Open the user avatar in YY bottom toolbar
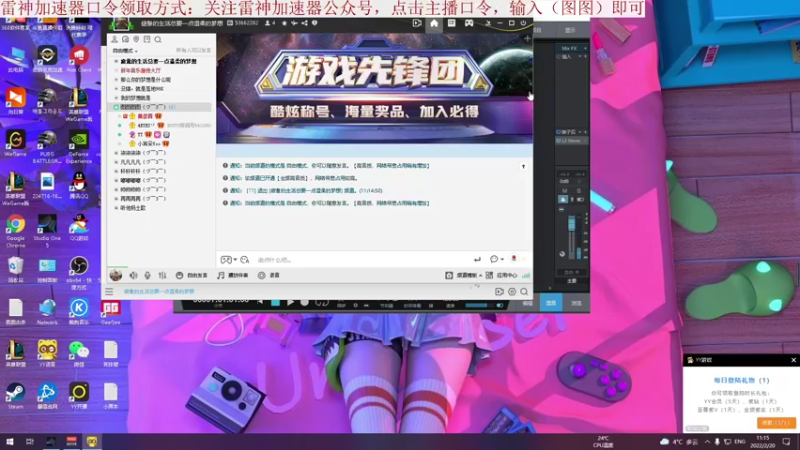 [116, 276]
